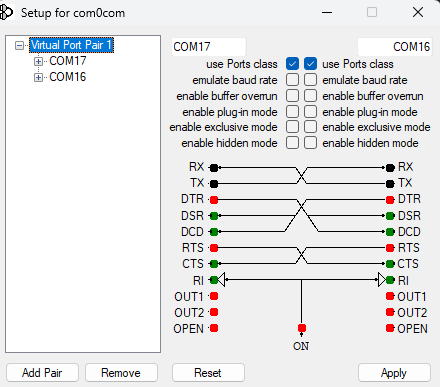Viewport: 440px width, 387px height.
Task: Reset the port settings
Action: click(208, 373)
